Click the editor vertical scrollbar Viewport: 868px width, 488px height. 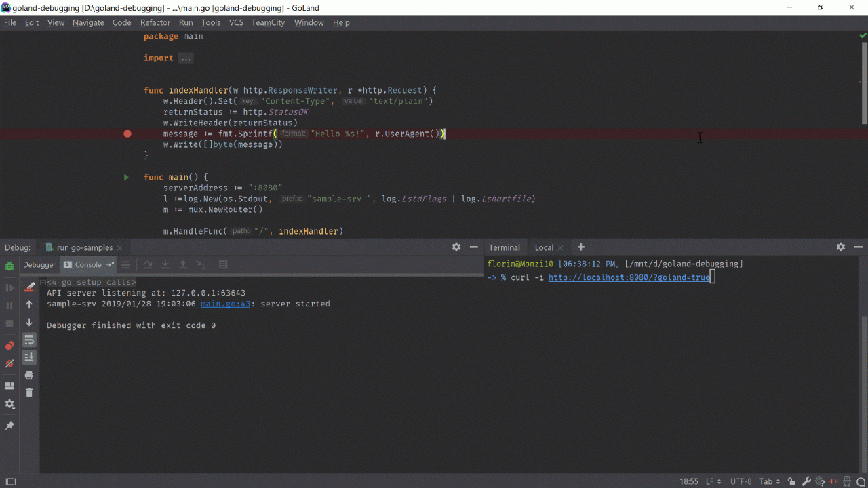click(864, 85)
